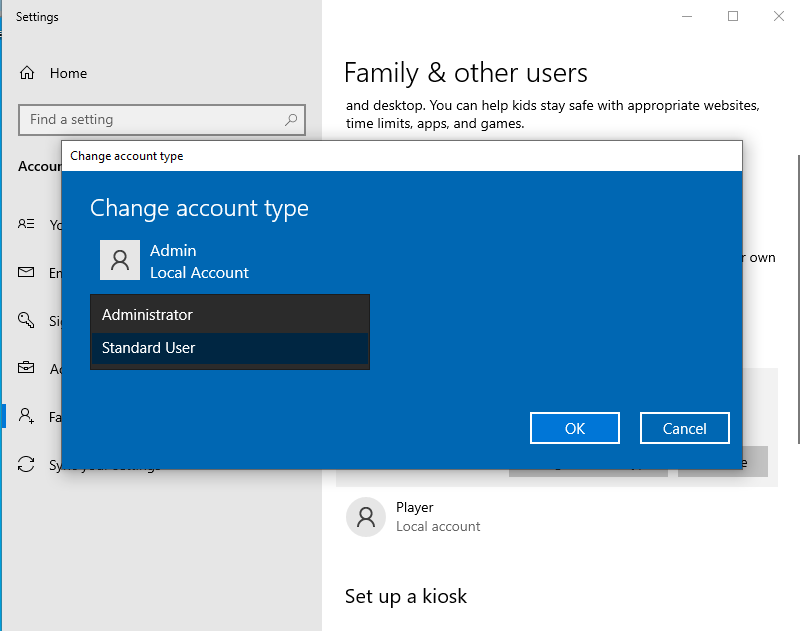Click the Player account avatar icon

(366, 517)
